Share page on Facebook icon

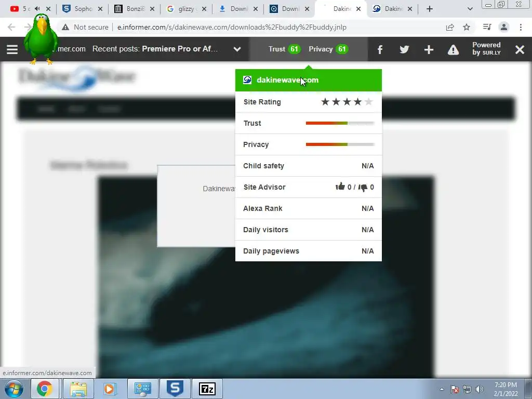pos(380,49)
